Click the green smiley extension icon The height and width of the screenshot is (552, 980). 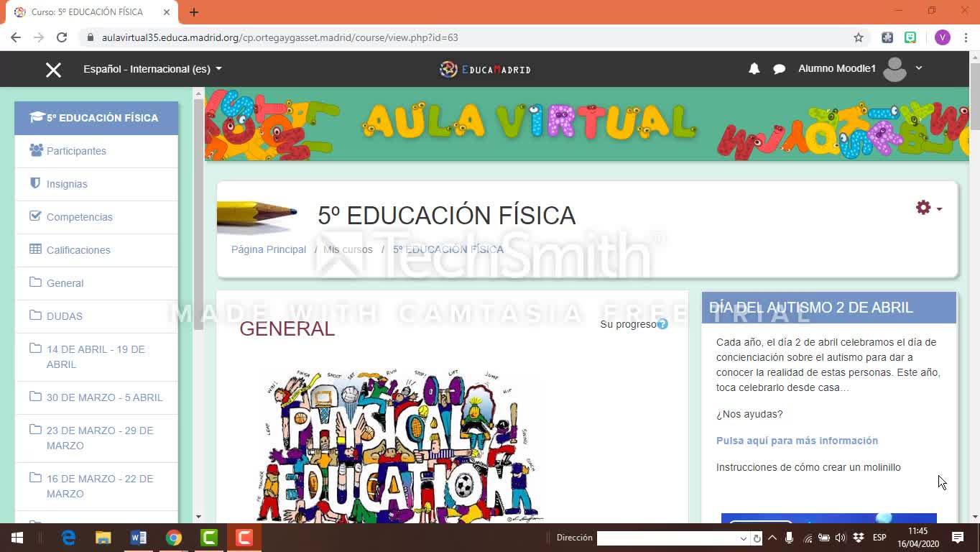tap(910, 37)
